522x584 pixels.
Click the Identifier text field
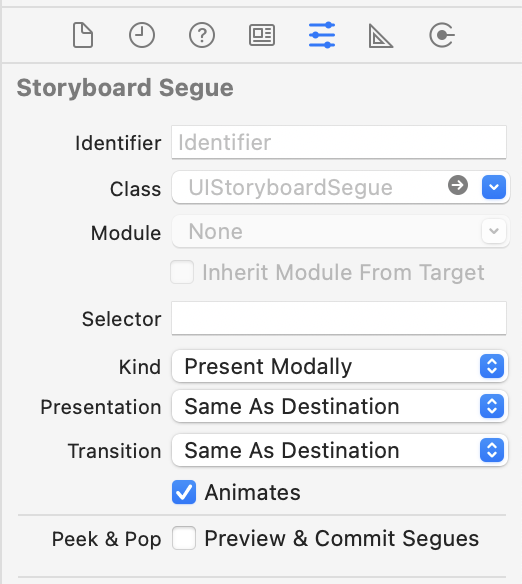coord(339,142)
